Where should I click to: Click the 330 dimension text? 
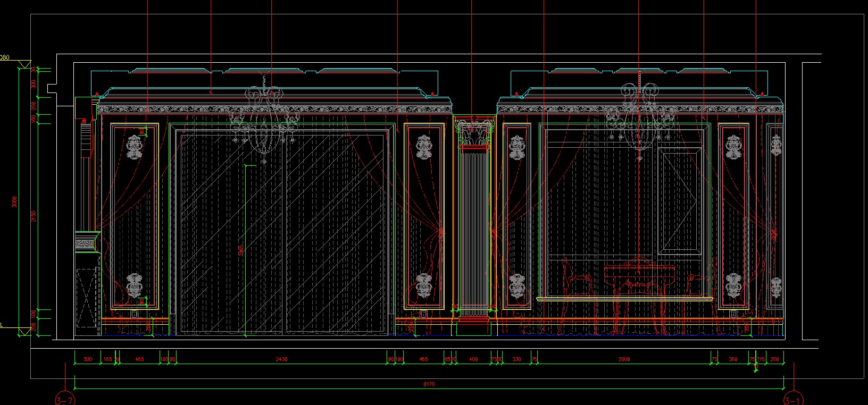516,360
